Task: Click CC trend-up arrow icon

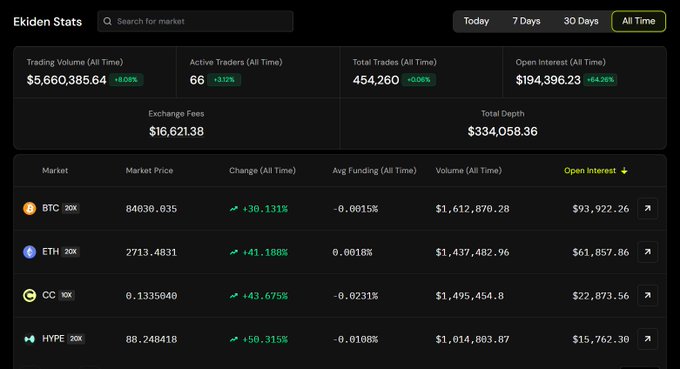Action: (234, 296)
